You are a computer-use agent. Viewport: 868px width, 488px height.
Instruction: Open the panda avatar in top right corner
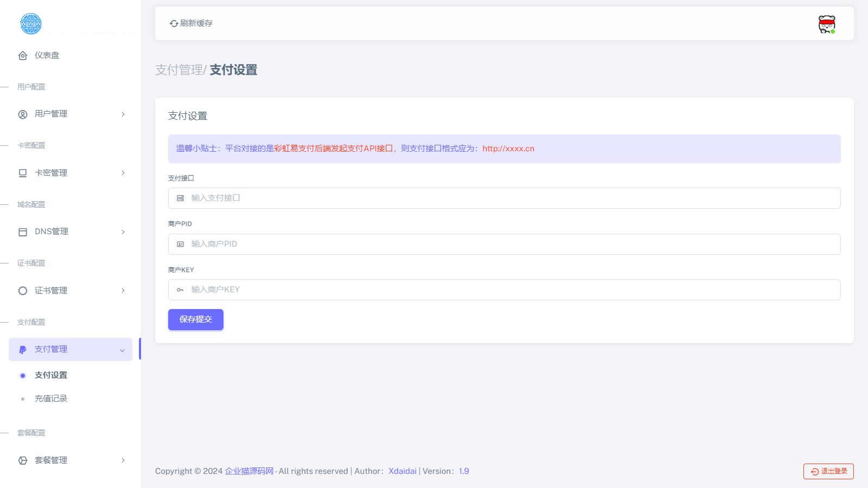point(826,23)
